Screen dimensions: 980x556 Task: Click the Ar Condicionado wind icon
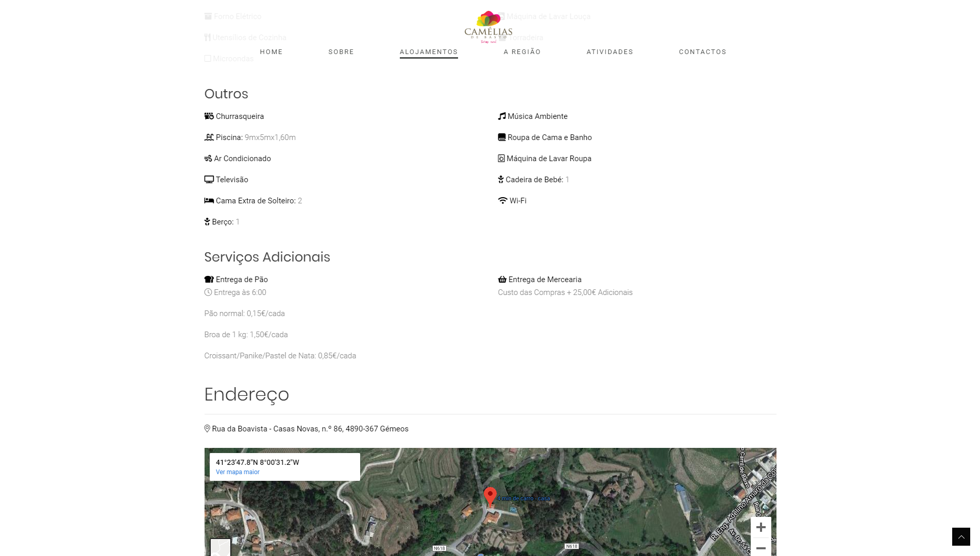[x=208, y=159]
